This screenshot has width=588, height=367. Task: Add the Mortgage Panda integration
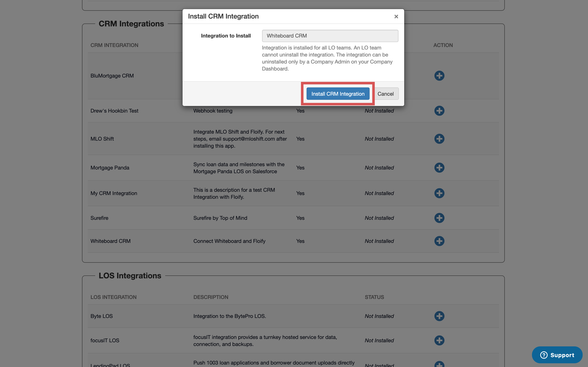click(x=439, y=168)
